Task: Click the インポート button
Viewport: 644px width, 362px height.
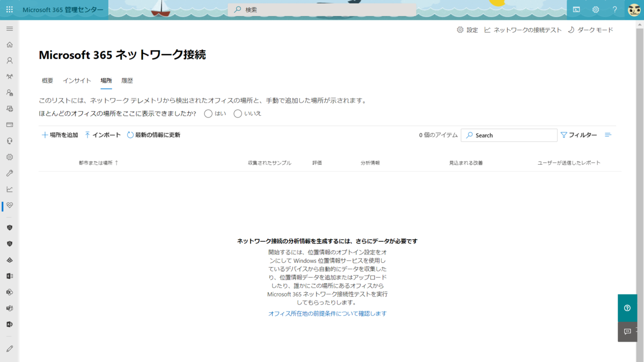Action: [103, 135]
